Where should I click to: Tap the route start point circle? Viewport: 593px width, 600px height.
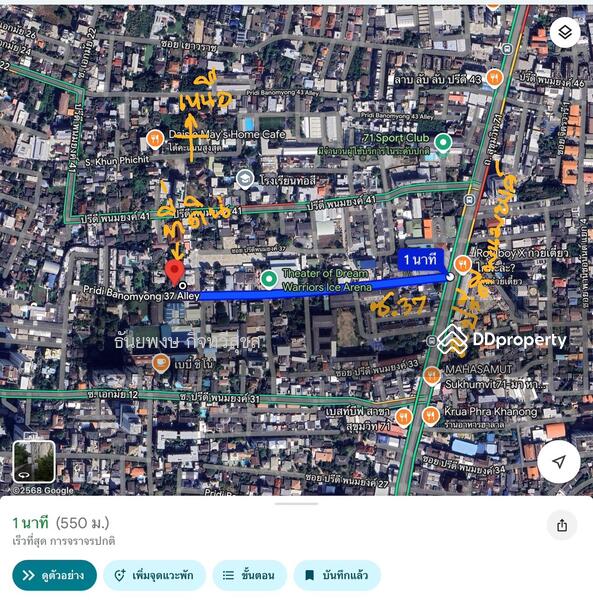pyautogui.click(x=450, y=277)
